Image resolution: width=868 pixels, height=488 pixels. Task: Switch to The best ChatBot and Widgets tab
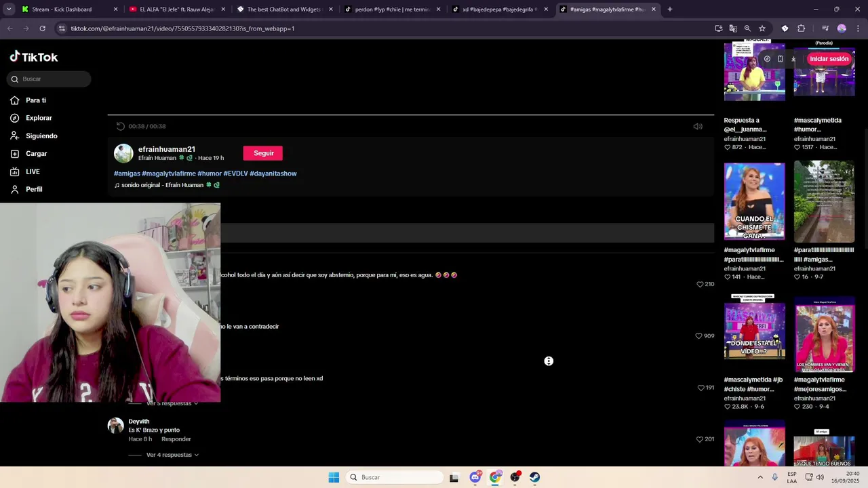pos(285,9)
